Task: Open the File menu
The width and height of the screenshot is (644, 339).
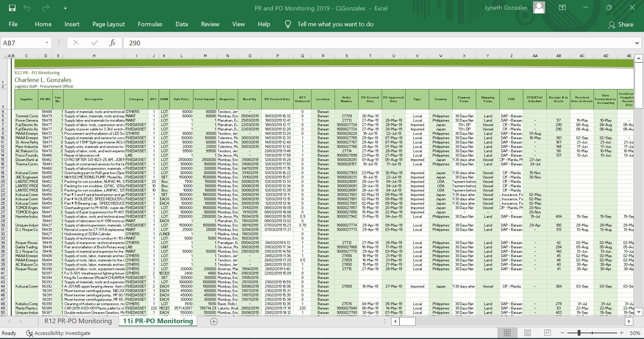Action: coord(13,24)
